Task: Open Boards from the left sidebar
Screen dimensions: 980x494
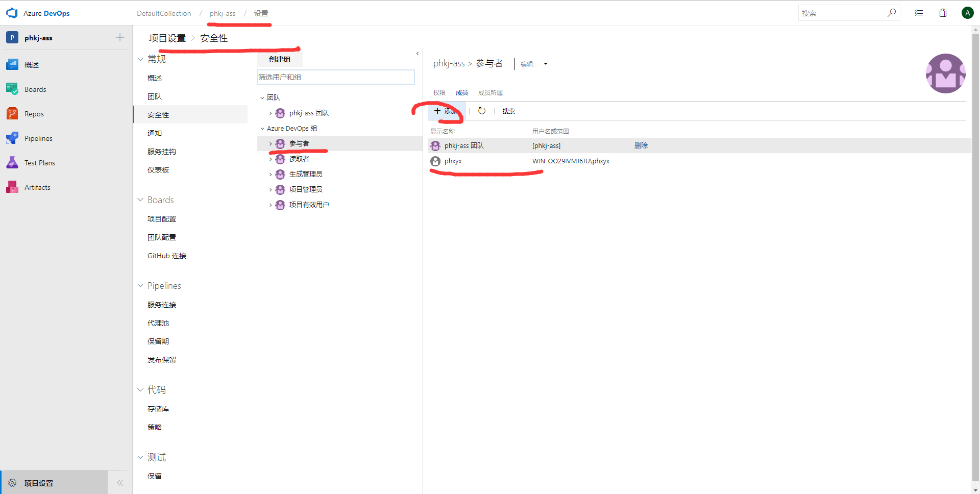Action: click(35, 89)
